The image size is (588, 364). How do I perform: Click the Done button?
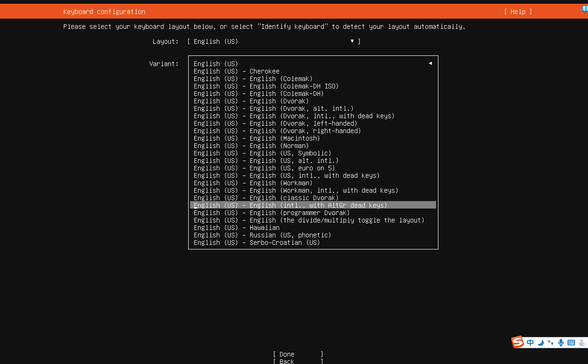[x=298, y=354]
